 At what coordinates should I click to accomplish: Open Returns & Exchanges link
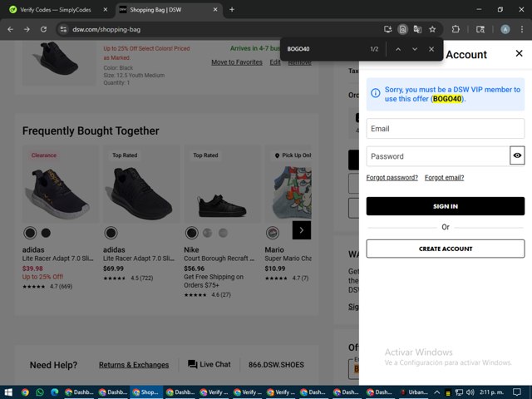134,365
